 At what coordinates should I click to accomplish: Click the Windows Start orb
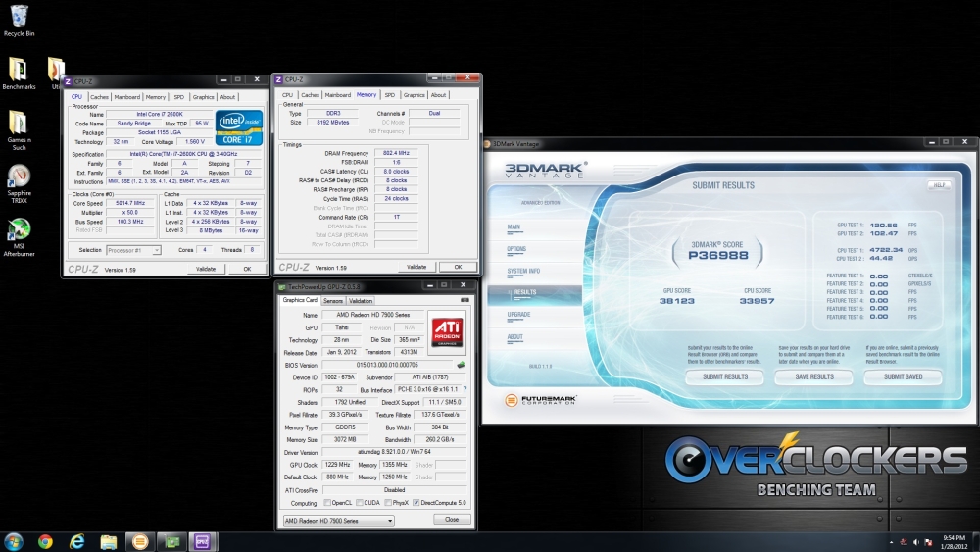coord(14,541)
